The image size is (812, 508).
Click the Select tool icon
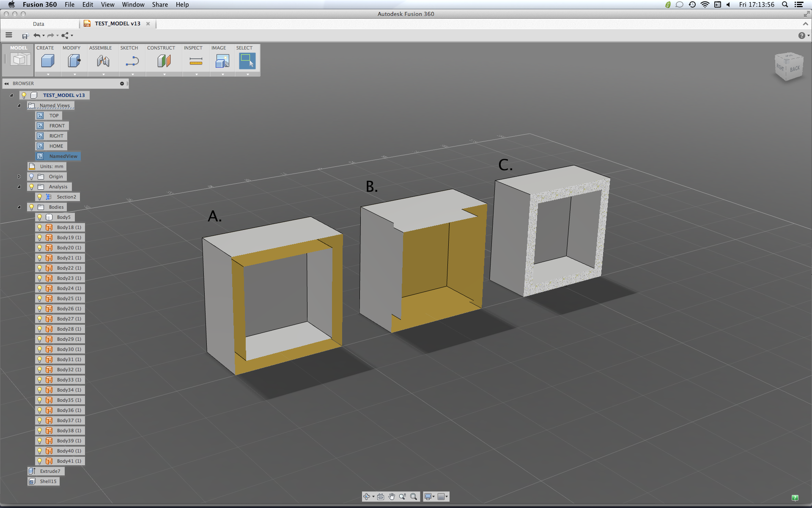point(247,61)
